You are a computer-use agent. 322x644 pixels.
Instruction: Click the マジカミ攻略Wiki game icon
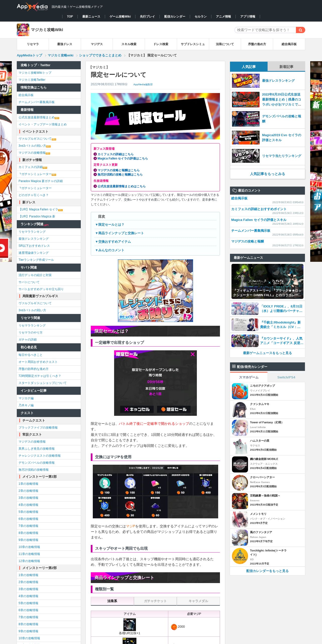coord(23,30)
